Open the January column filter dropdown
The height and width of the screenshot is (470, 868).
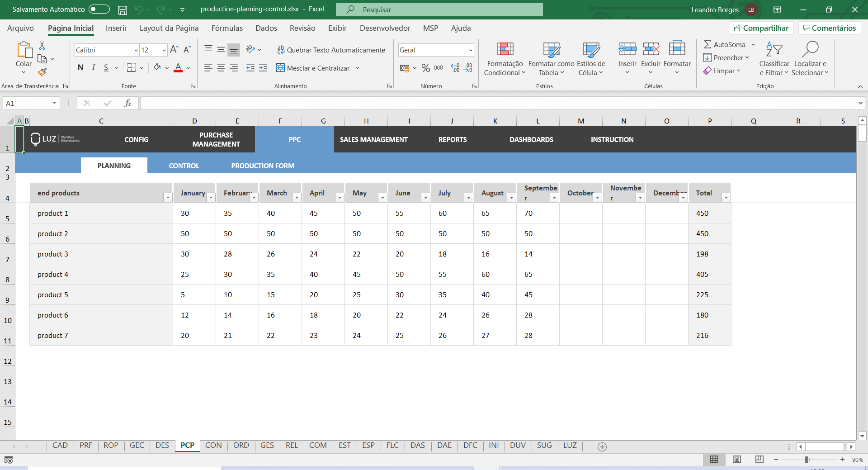211,198
